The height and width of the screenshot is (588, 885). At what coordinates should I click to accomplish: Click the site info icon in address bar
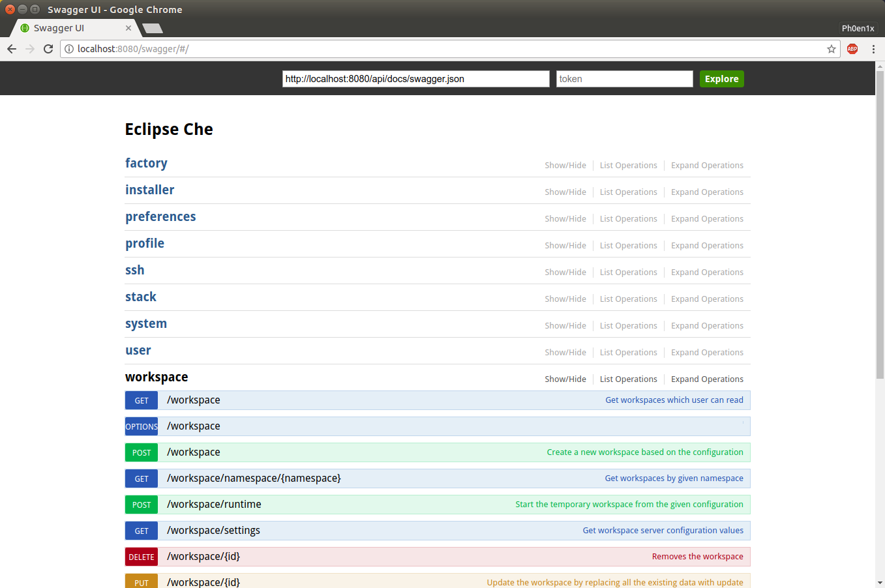pos(69,49)
